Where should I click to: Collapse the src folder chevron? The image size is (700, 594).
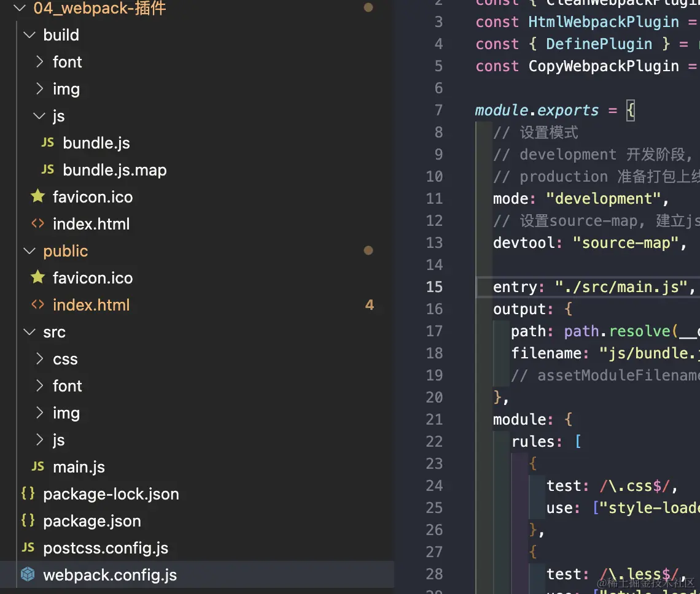coord(29,332)
